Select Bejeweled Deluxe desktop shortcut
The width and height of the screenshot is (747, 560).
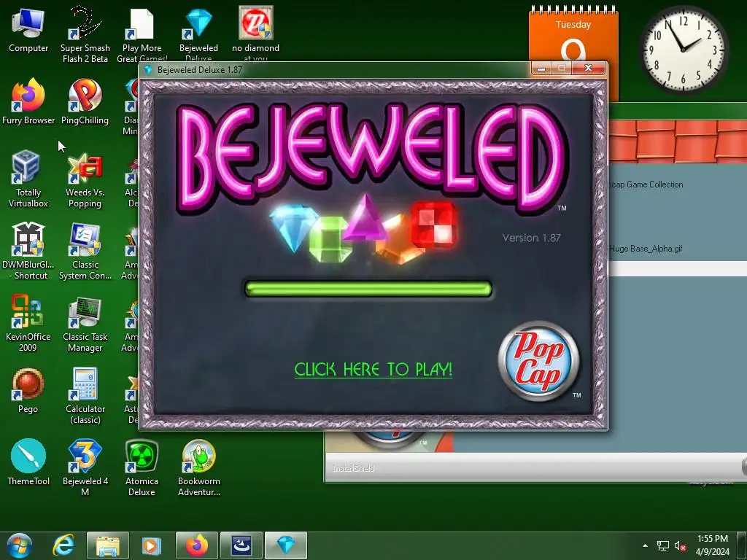[198, 34]
